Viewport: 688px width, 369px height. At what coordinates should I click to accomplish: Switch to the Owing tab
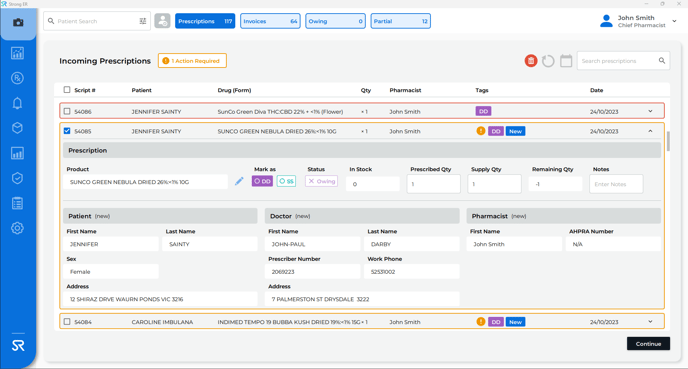(x=335, y=21)
